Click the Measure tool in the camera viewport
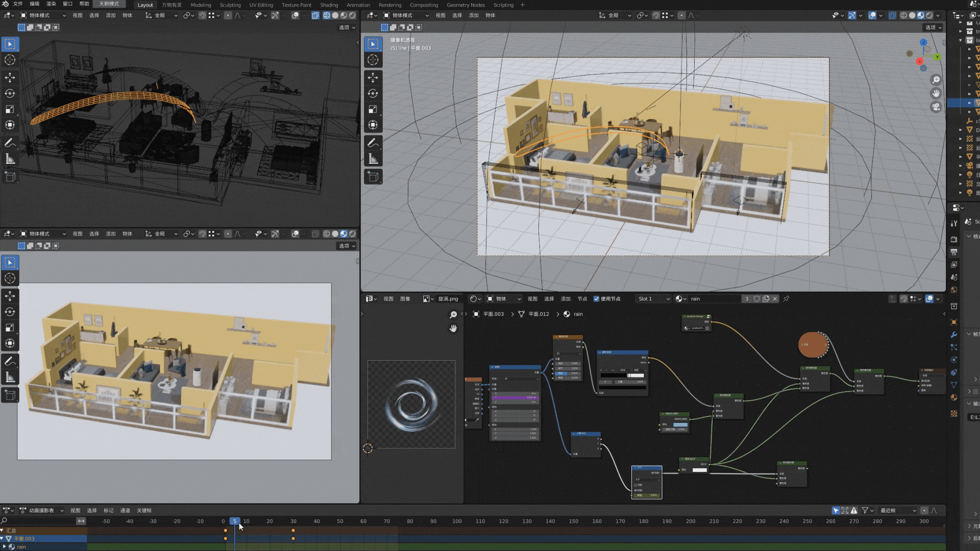 click(x=373, y=159)
